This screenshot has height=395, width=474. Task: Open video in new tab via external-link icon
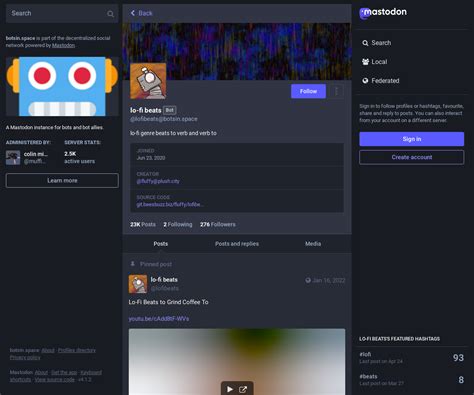(243, 389)
